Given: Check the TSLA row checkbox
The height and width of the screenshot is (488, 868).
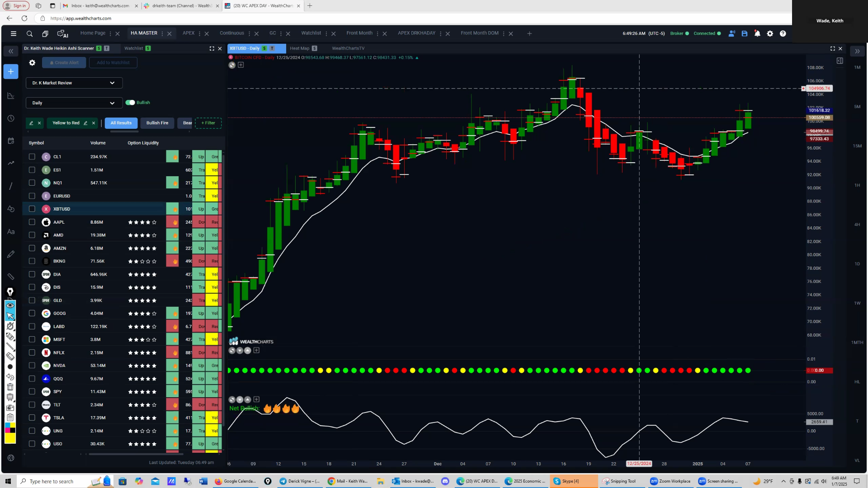Looking at the screenshot, I should coord(32,418).
